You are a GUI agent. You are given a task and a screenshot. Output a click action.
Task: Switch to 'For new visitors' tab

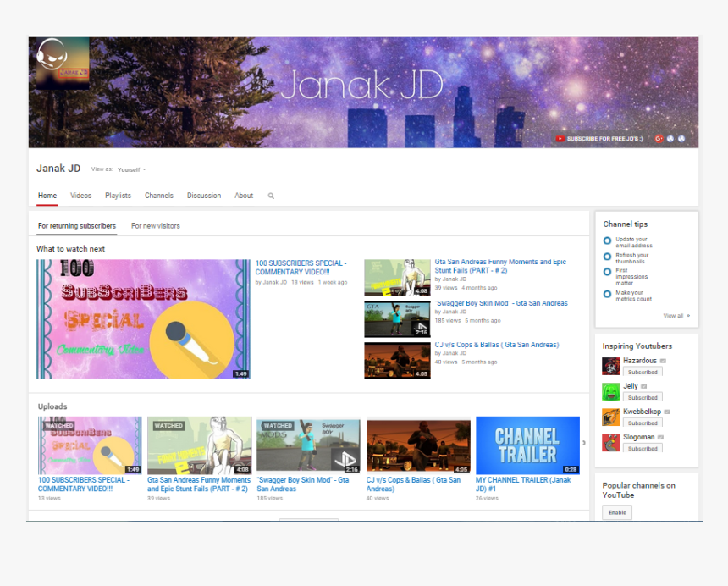155,226
